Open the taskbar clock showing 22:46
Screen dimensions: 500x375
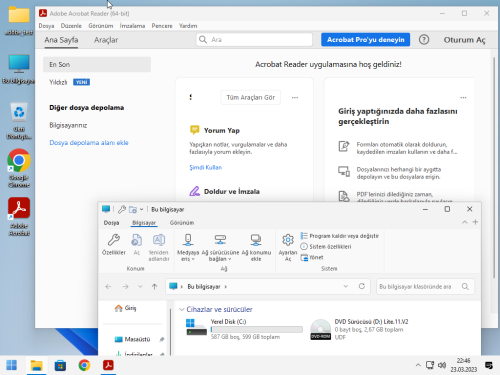click(464, 365)
